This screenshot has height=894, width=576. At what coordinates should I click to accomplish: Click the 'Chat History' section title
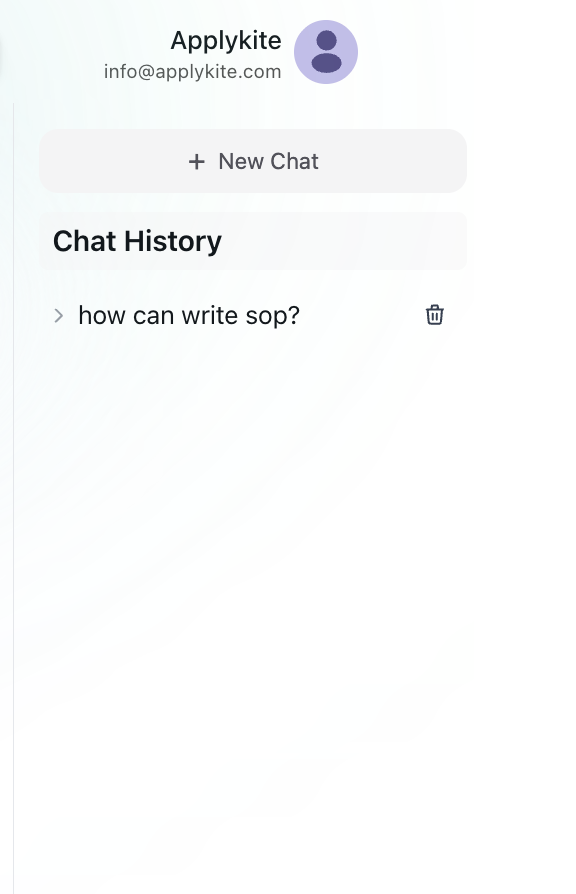pyautogui.click(x=137, y=241)
